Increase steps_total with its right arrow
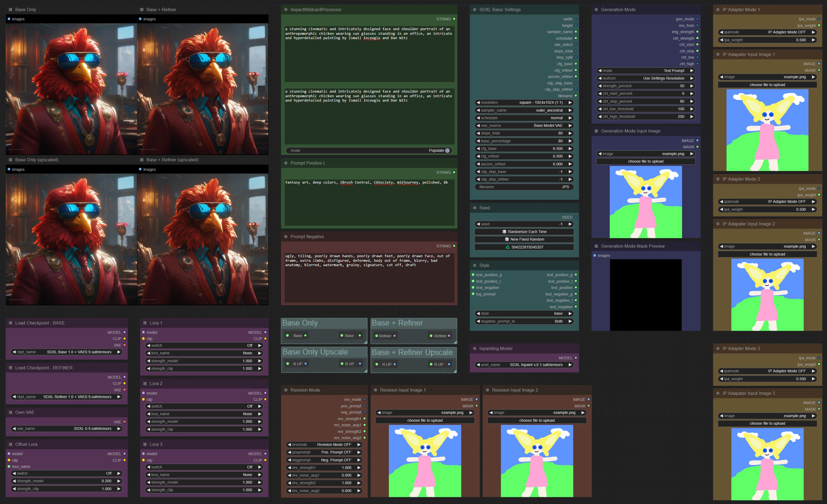 [570, 133]
